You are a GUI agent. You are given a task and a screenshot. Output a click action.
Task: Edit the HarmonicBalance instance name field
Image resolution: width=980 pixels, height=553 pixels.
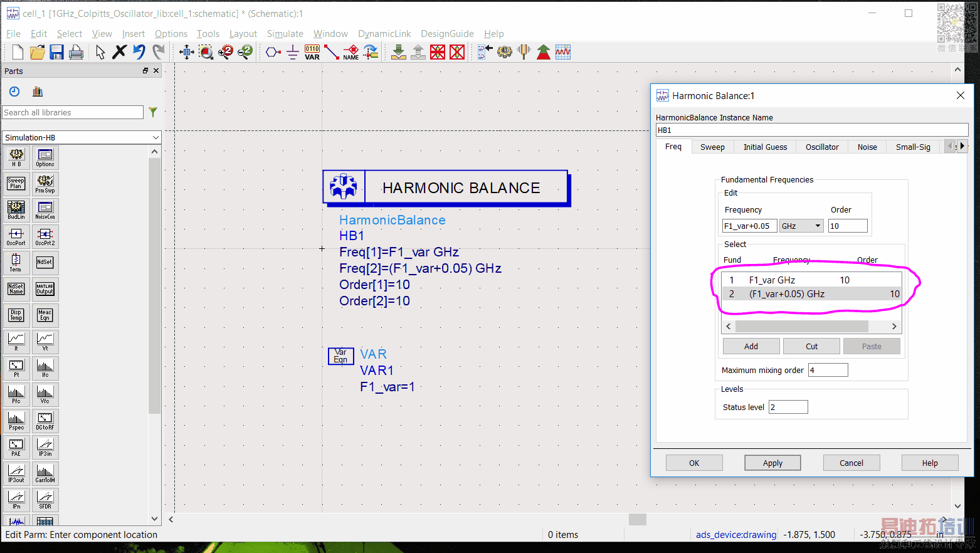pos(812,130)
